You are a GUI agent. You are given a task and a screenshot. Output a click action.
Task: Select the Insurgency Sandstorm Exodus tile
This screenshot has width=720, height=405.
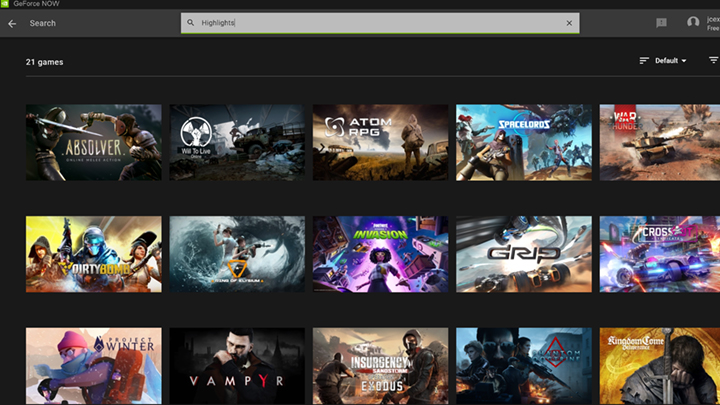380,366
